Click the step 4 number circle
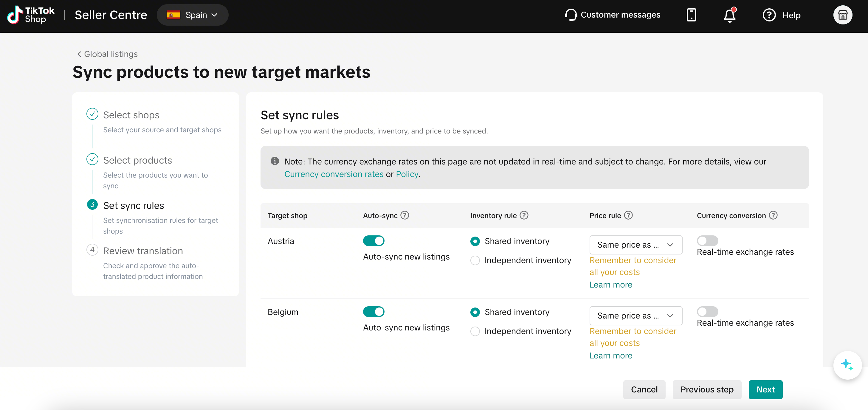This screenshot has height=410, width=868. (x=92, y=250)
